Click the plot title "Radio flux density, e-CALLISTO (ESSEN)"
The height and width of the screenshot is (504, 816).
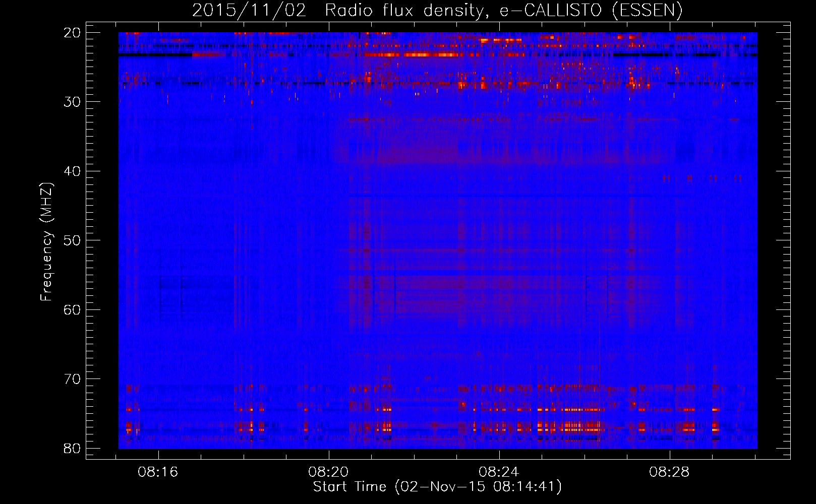503,11
